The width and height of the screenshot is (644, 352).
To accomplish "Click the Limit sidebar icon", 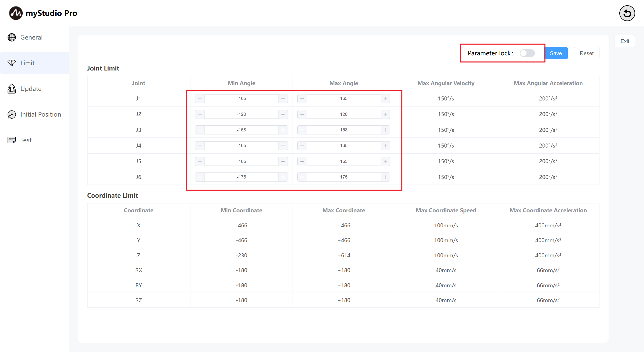I will click(12, 63).
